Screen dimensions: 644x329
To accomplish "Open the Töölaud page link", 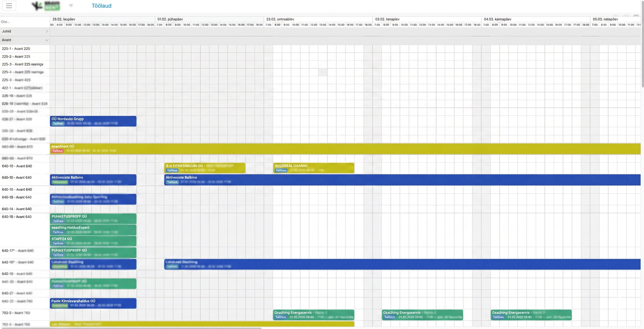I will [x=101, y=6].
